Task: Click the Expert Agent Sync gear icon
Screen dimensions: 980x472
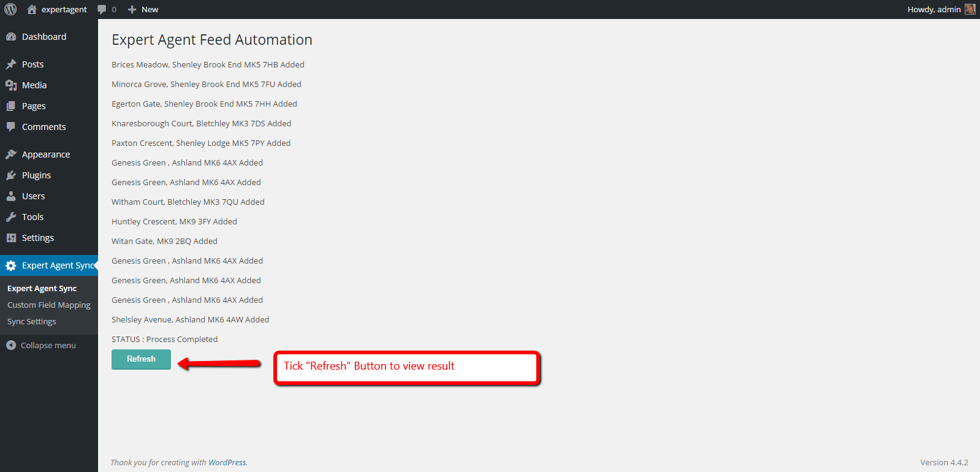Action: click(x=11, y=265)
